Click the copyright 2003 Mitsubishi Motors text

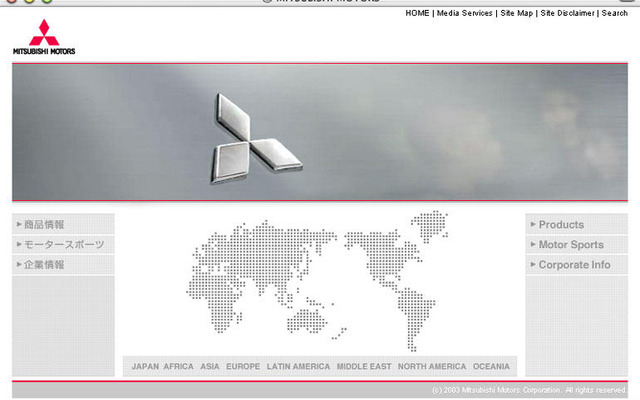pos(529,390)
